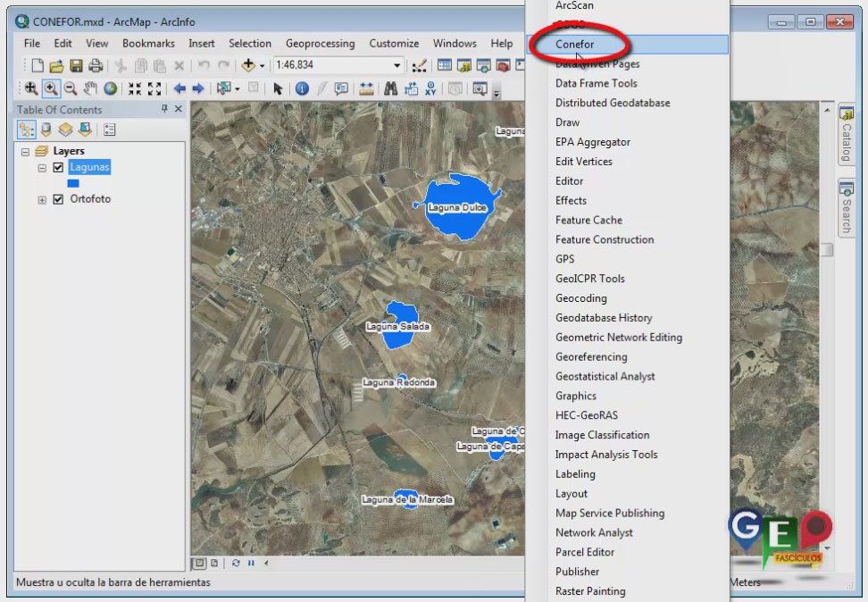The width and height of the screenshot is (868, 602).
Task: Open the HTML Popup tool
Action: [341, 88]
